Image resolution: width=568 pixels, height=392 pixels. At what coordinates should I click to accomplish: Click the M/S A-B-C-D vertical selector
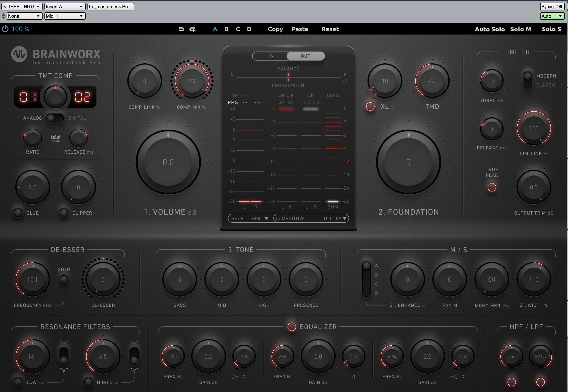[x=366, y=279]
